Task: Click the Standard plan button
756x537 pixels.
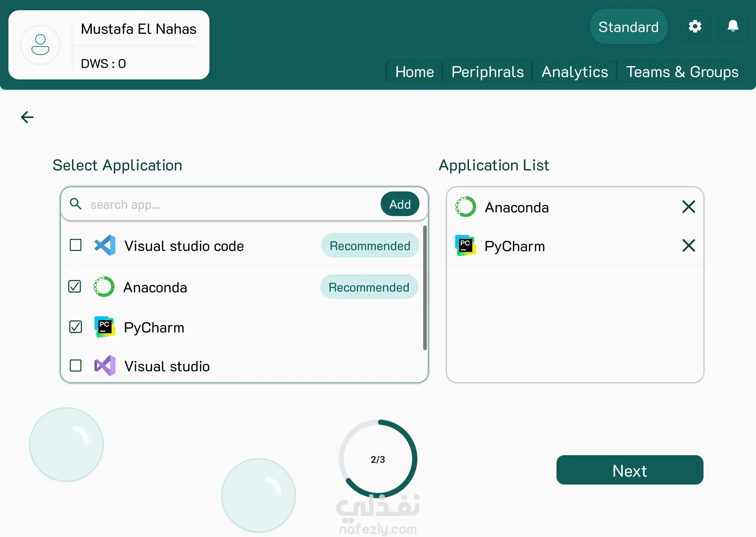Action: (628, 27)
